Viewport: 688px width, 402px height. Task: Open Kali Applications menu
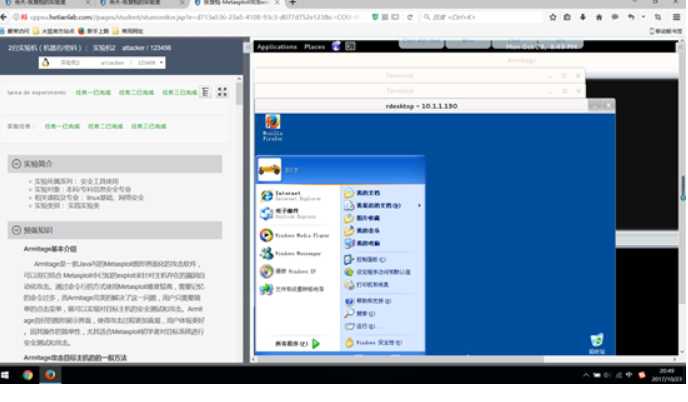(277, 47)
